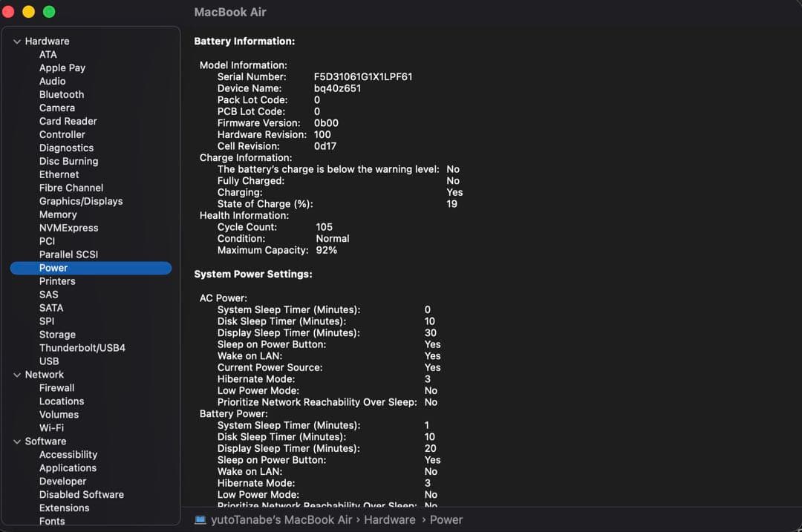The width and height of the screenshot is (802, 532).
Task: Select SAS in the sidebar
Action: 48,295
